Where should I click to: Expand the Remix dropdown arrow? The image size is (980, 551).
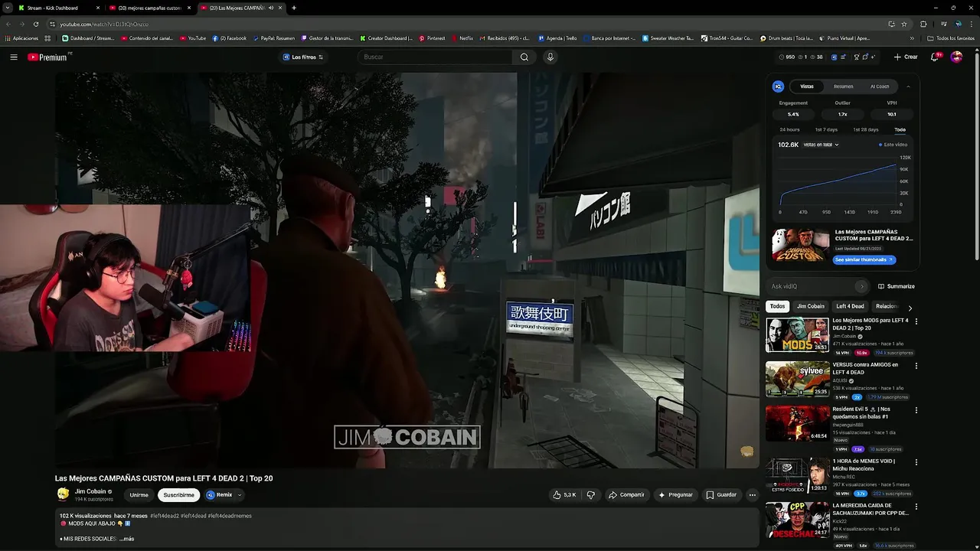point(240,495)
